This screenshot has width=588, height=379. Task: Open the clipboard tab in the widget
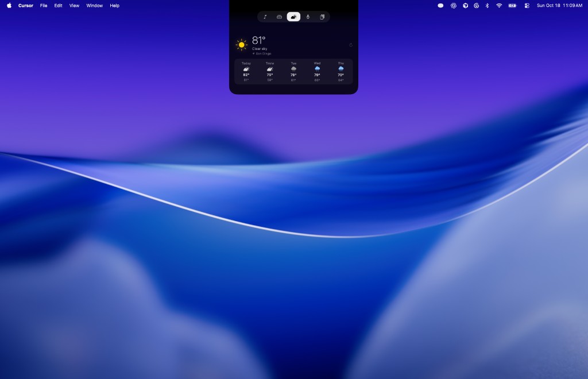coord(322,17)
